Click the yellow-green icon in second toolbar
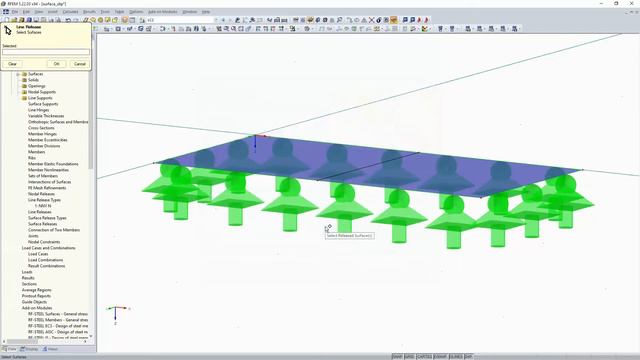 pos(376,29)
